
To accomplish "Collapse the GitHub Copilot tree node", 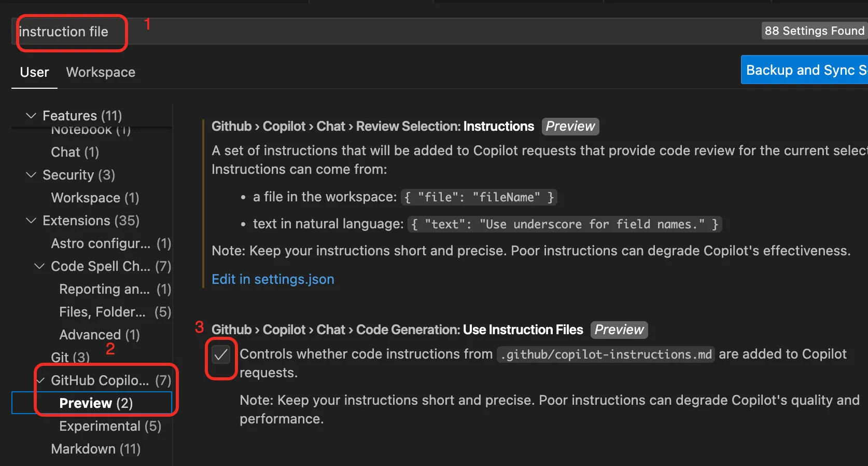I will click(x=40, y=380).
